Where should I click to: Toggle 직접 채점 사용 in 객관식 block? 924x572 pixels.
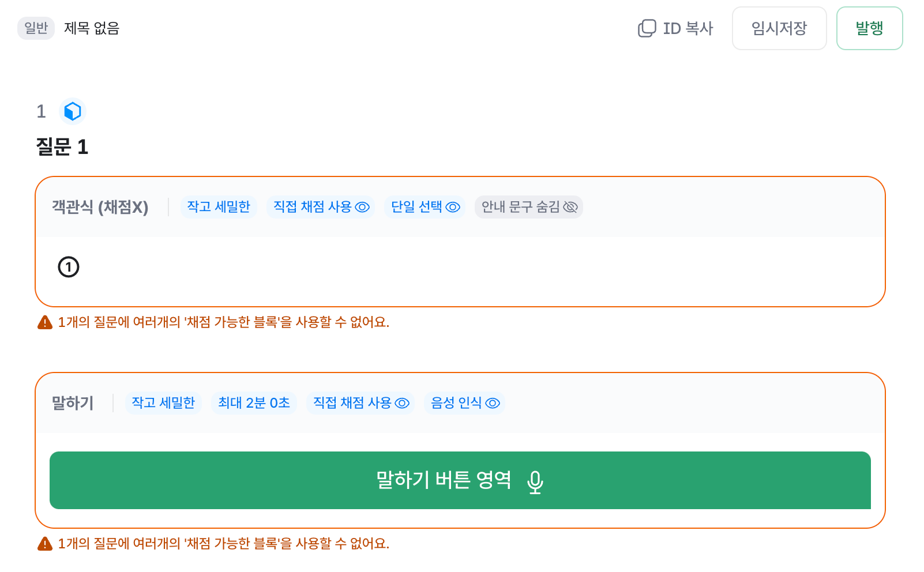(321, 207)
